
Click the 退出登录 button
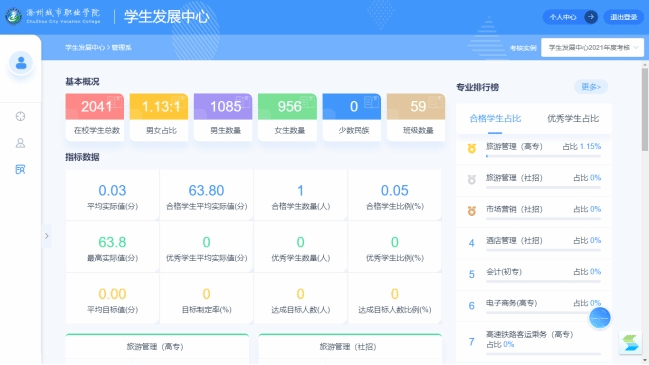coord(624,17)
